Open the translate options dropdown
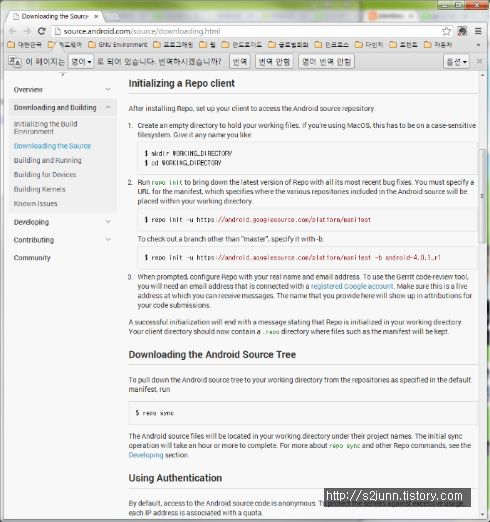 click(456, 62)
